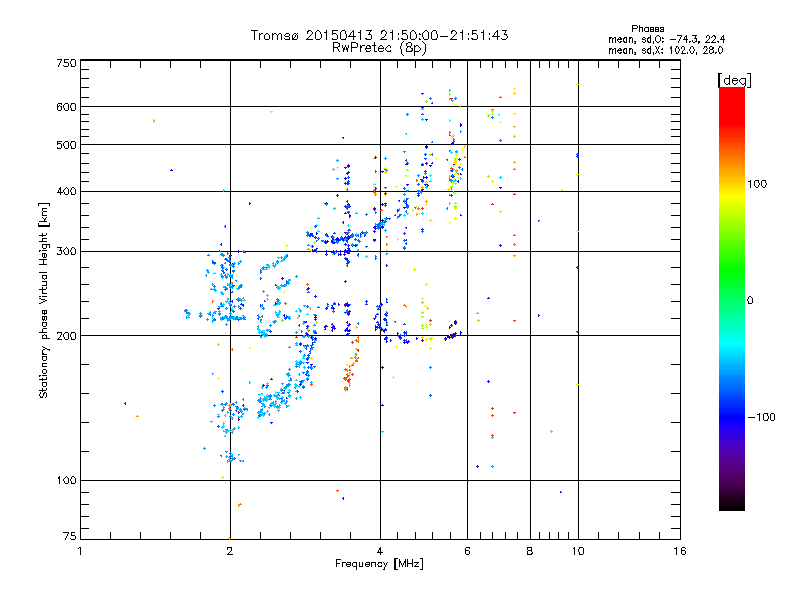Click the vertical phase color bar
The image size is (800, 600).
coord(732,298)
